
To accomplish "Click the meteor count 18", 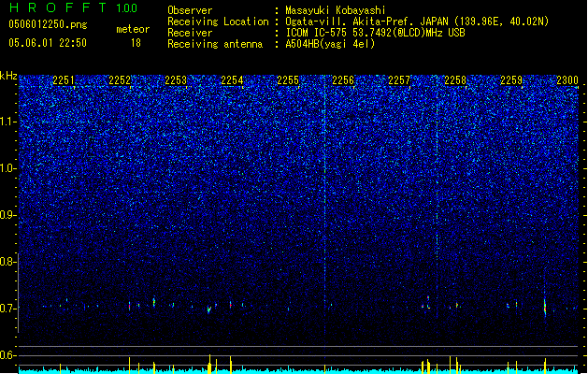I will tap(136, 43).
